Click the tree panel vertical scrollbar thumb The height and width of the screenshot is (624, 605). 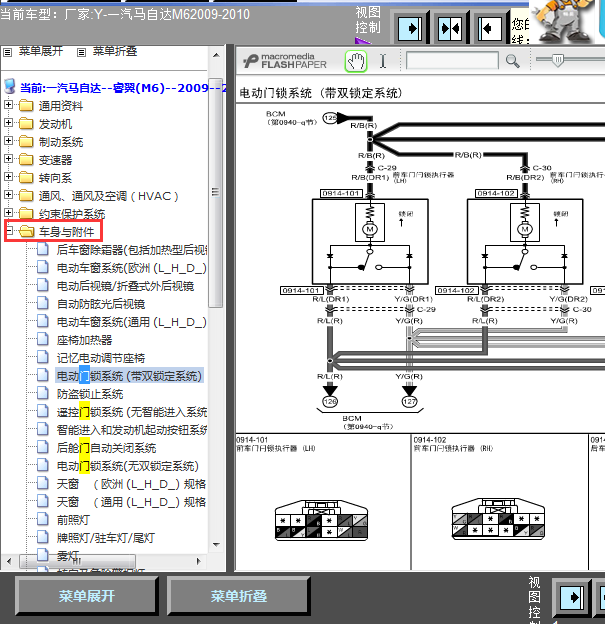pyautogui.click(x=215, y=192)
